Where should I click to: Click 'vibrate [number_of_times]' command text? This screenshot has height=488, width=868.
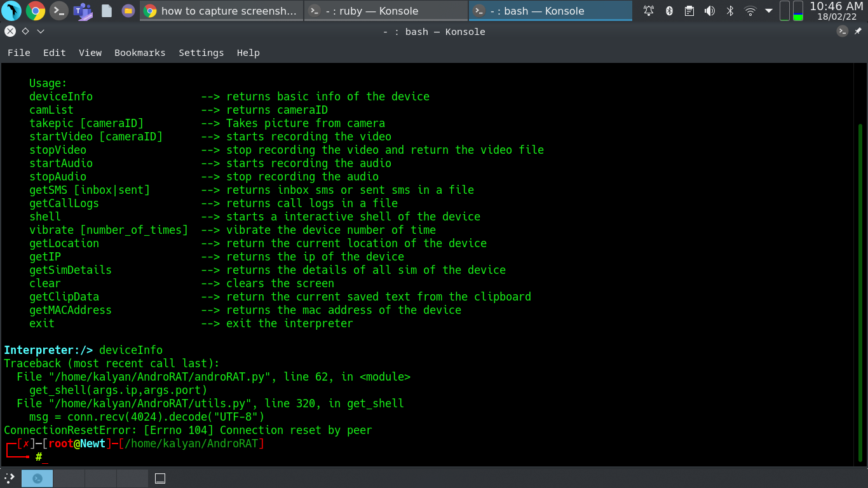pyautogui.click(x=109, y=230)
